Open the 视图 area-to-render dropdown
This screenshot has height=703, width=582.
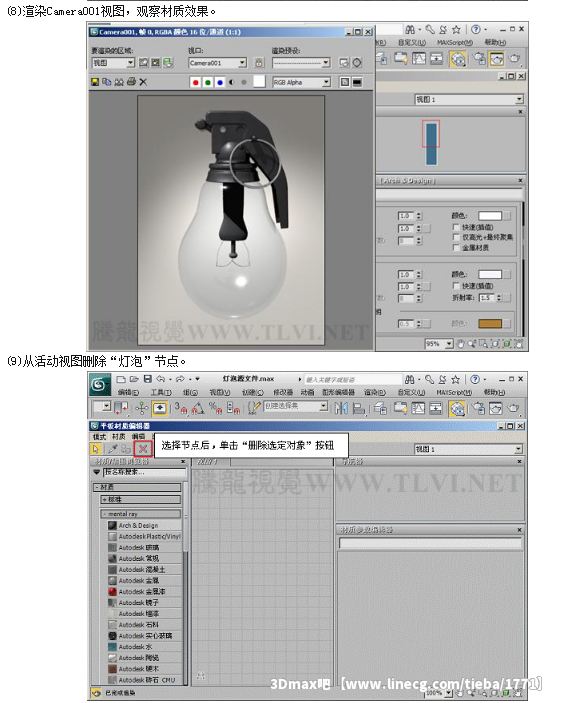113,63
